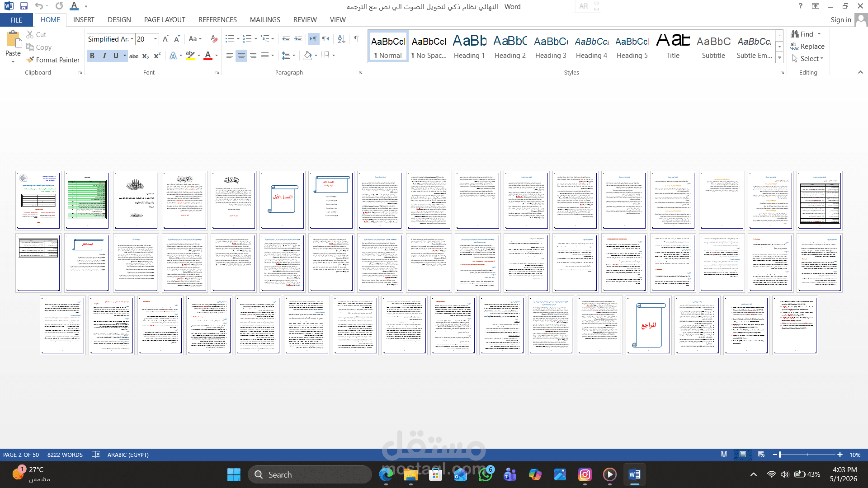Decrease the paragraph indent

(286, 39)
